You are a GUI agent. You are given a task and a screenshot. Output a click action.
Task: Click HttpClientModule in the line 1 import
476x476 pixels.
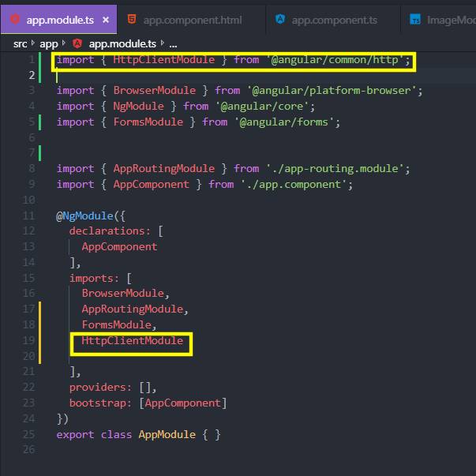pos(164,60)
